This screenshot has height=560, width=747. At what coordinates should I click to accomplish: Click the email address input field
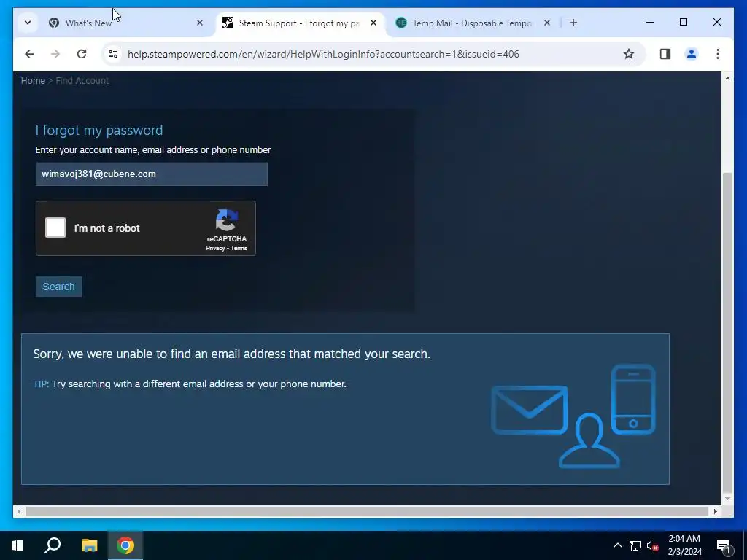152,174
